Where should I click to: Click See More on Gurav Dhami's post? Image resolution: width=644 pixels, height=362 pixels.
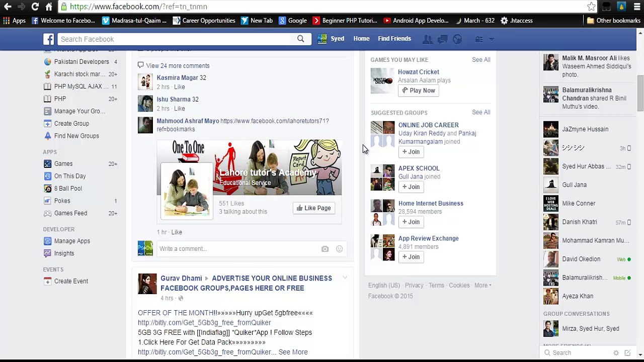(293, 352)
